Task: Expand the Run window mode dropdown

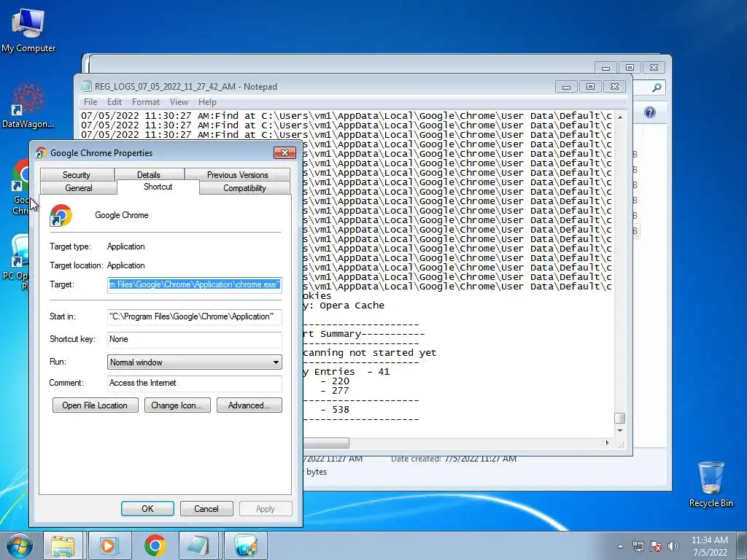Action: (194, 362)
